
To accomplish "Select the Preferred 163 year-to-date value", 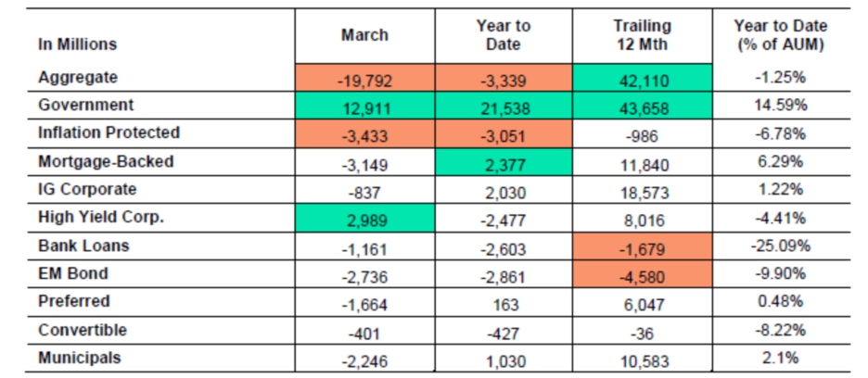I will pos(504,303).
